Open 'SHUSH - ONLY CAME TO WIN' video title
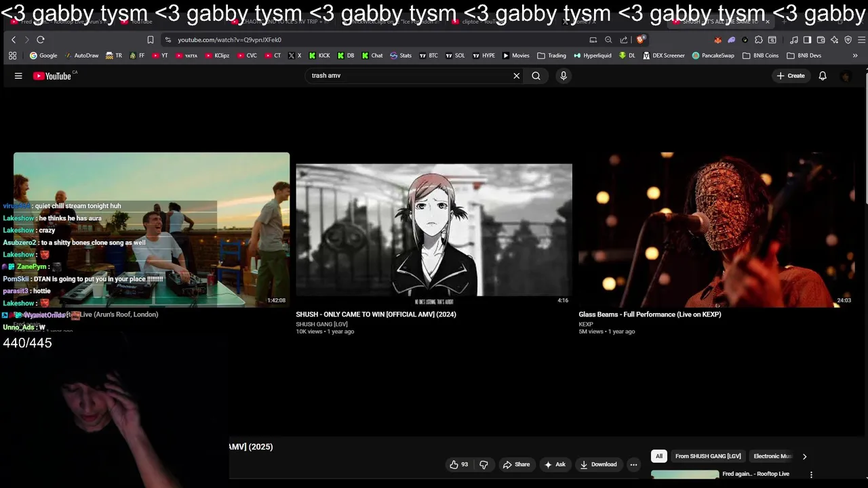This screenshot has height=488, width=868. (376, 314)
